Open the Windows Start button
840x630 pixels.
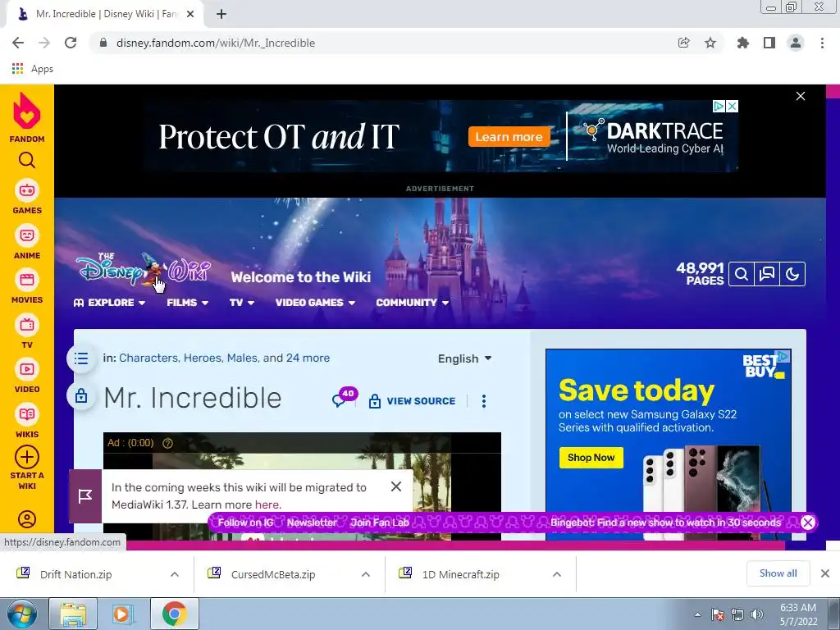22,614
